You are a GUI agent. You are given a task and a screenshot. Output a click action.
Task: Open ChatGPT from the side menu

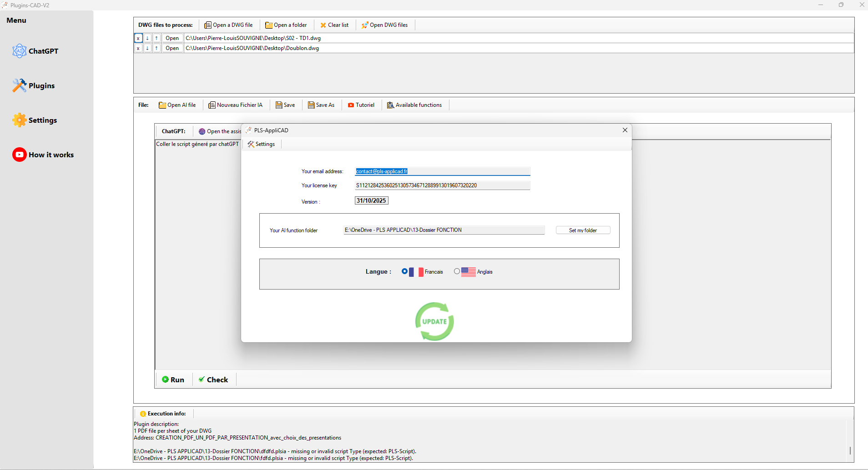(35, 51)
